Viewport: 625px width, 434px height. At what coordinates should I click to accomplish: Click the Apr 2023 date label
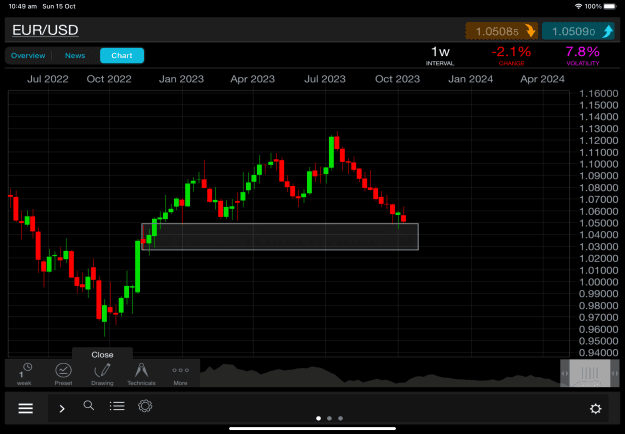point(253,79)
